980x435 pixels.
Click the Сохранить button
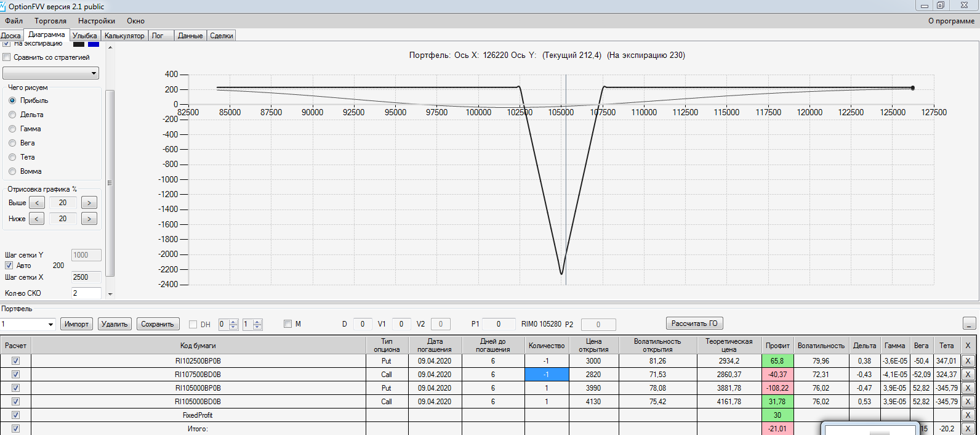click(x=158, y=324)
